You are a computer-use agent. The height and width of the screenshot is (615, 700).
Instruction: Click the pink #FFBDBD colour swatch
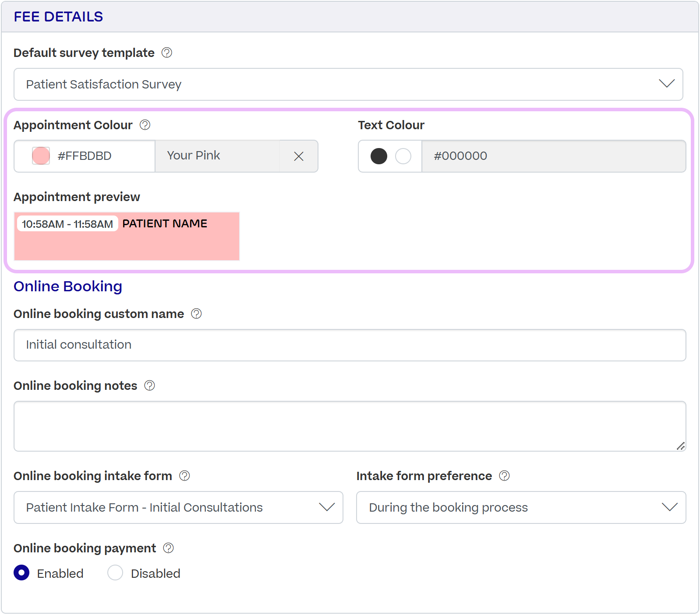click(41, 156)
